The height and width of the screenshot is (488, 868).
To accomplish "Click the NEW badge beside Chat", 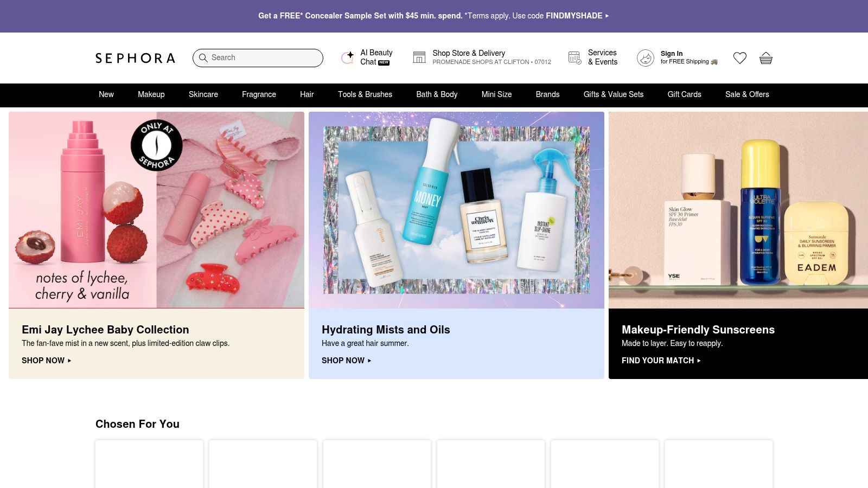I will 384,63.
